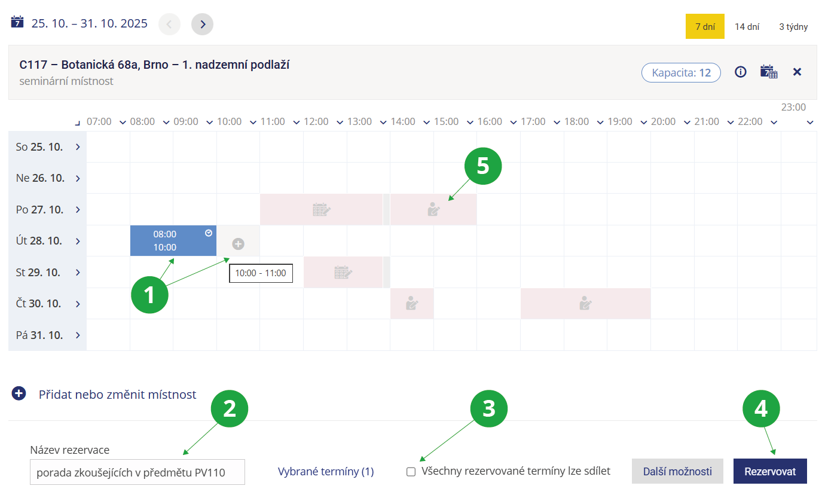Click the Rezervovat button
822x504 pixels.
point(769,471)
